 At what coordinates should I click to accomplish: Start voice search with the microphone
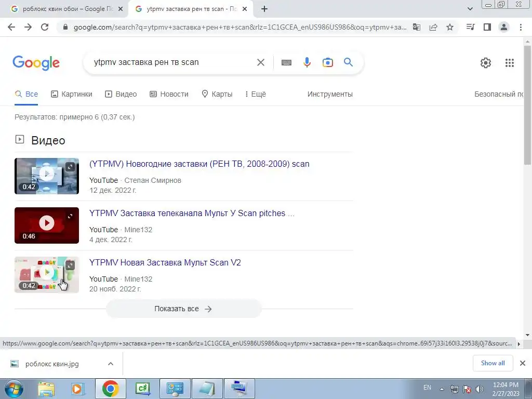tap(307, 62)
